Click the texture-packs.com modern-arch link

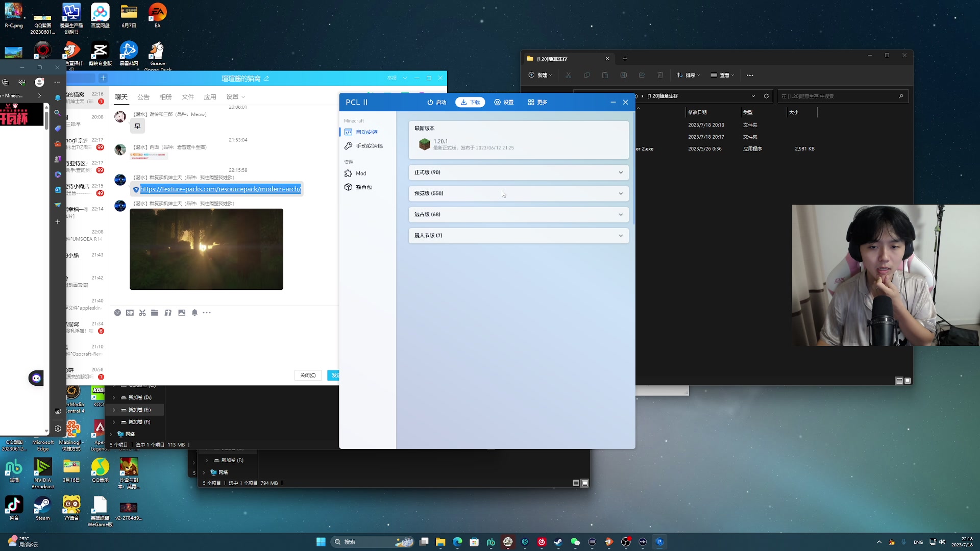coord(220,189)
